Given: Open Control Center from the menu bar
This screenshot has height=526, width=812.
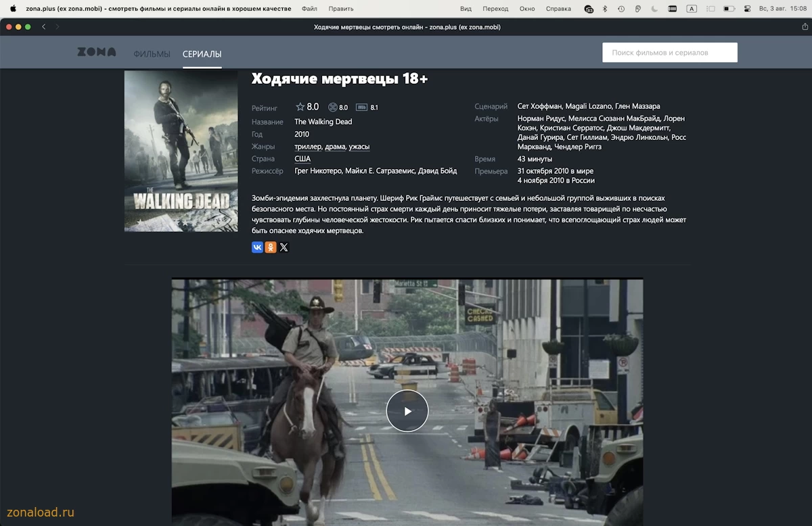Looking at the screenshot, I should (748, 9).
